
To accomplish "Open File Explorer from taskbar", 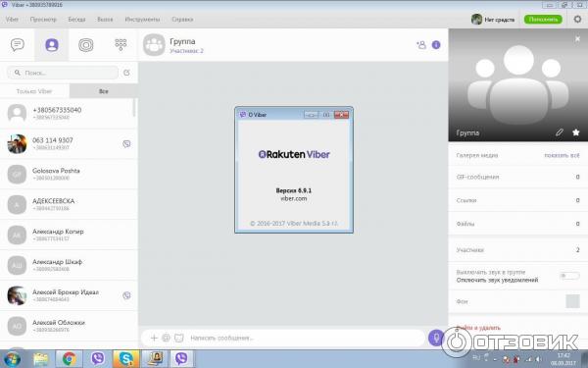I will click(x=40, y=359).
